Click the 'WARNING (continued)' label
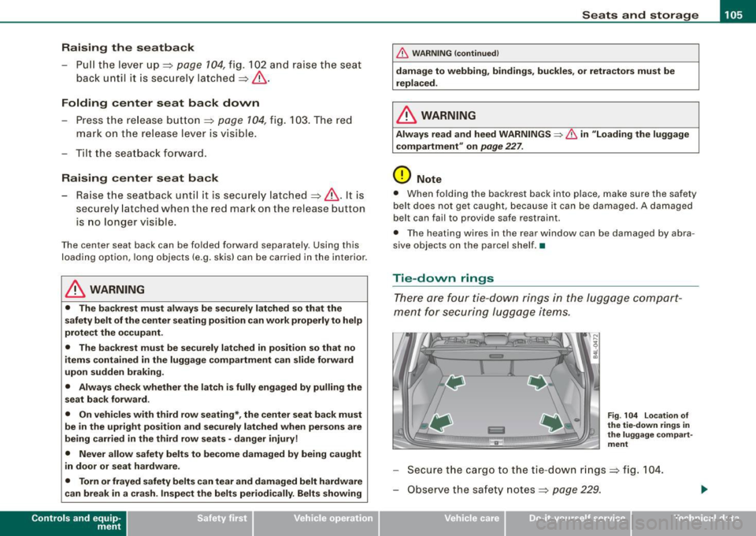Viewport: 756px width, 536px height. tap(456, 54)
